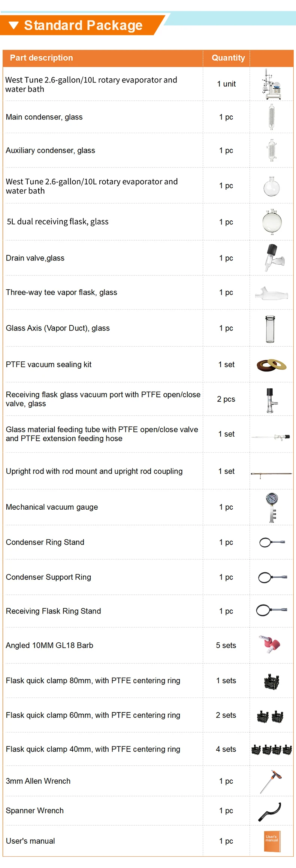Click the rotary evaporator unit image
The width and height of the screenshot is (296, 868).
pyautogui.click(x=272, y=84)
